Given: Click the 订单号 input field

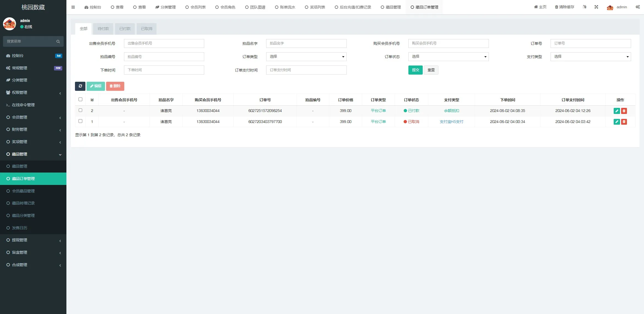Looking at the screenshot, I should pyautogui.click(x=591, y=43).
